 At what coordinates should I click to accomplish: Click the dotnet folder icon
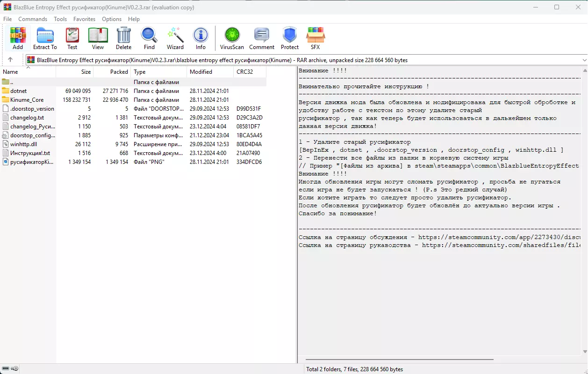point(6,91)
